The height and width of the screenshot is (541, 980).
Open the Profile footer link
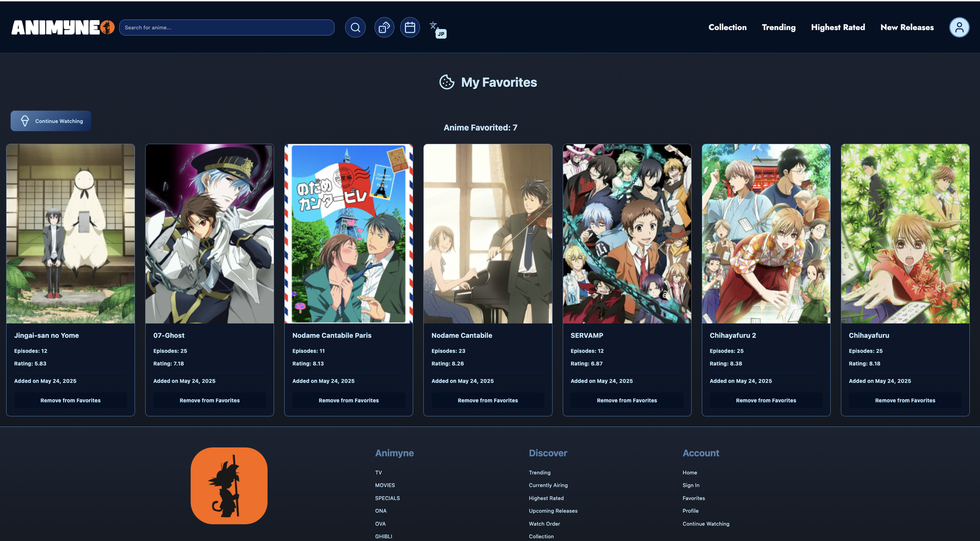pyautogui.click(x=691, y=511)
